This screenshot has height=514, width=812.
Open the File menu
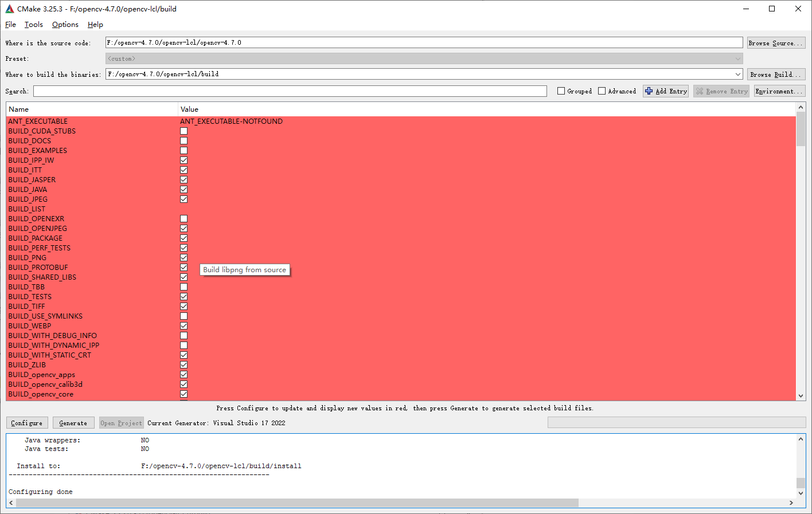[10, 24]
